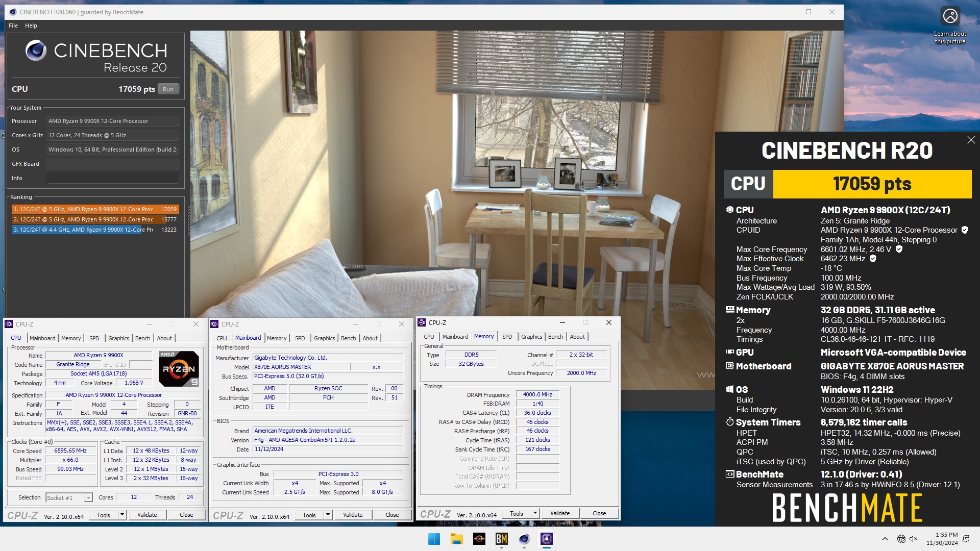Open Tools dropdown arrow in Memory CPU-Z window
Image resolution: width=980 pixels, height=551 pixels.
click(x=535, y=513)
